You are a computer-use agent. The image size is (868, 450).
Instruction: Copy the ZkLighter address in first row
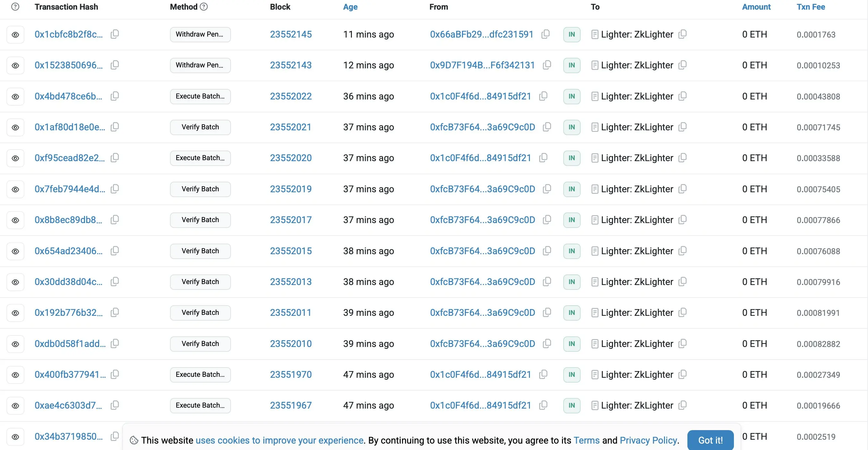tap(682, 34)
